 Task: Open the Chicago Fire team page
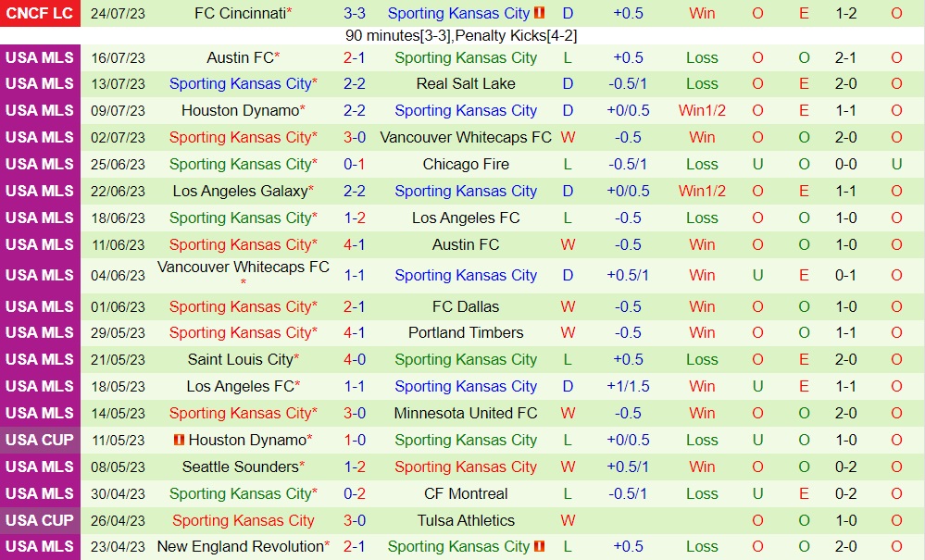pyautogui.click(x=466, y=164)
